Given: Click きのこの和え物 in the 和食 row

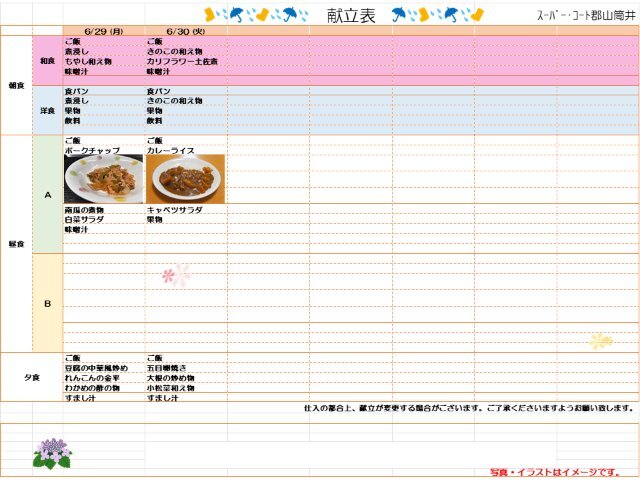Looking at the screenshot, I should point(175,51).
